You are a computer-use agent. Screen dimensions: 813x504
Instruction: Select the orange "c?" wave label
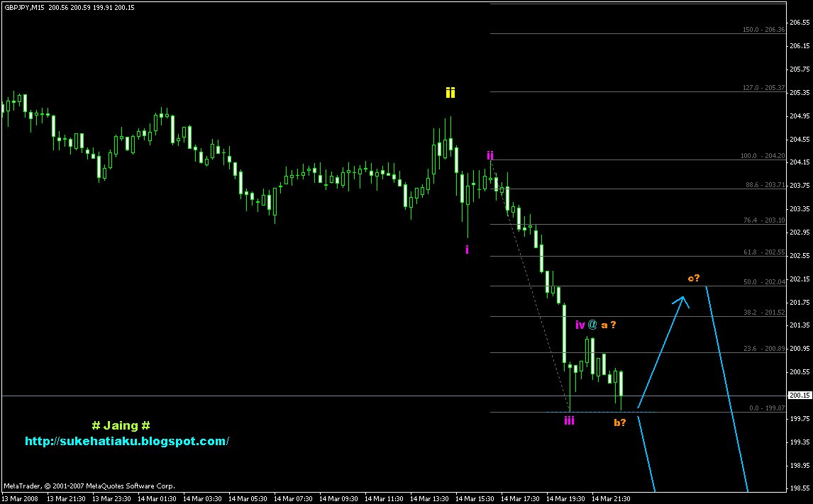point(694,278)
